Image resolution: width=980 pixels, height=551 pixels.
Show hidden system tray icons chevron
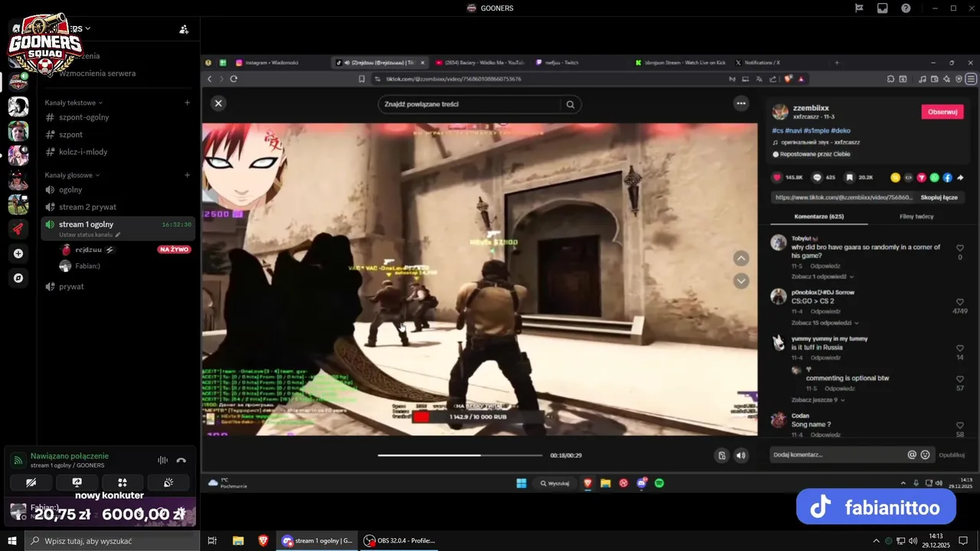click(876, 540)
